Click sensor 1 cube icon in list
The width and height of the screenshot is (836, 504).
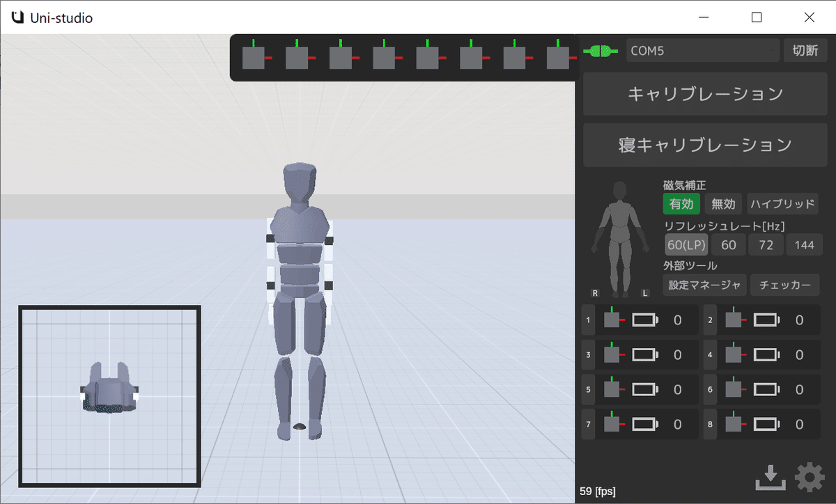point(614,320)
